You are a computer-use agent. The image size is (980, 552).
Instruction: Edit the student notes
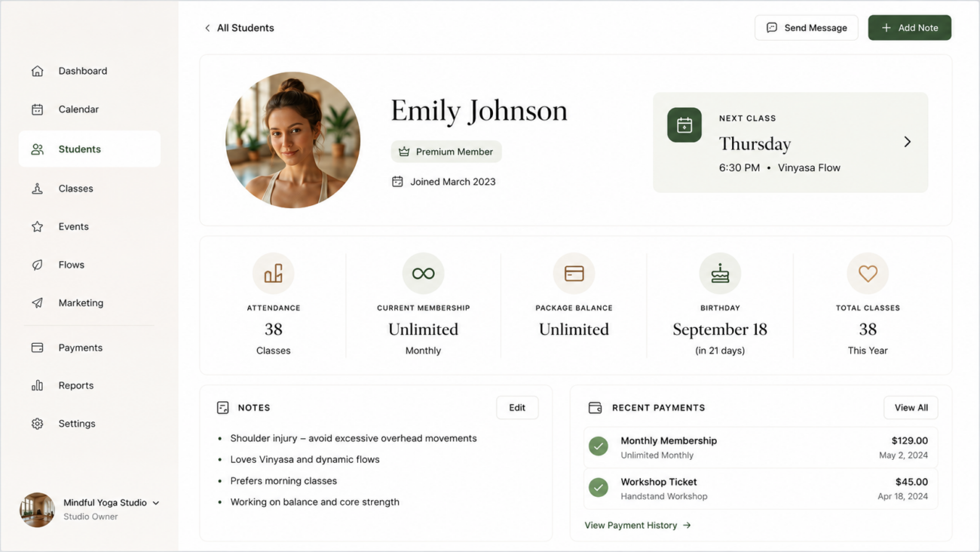point(517,408)
